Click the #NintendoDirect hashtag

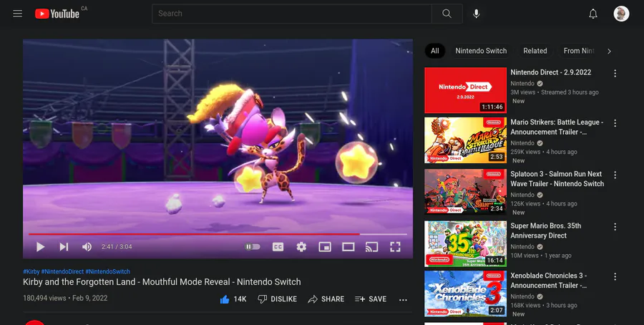(62, 271)
